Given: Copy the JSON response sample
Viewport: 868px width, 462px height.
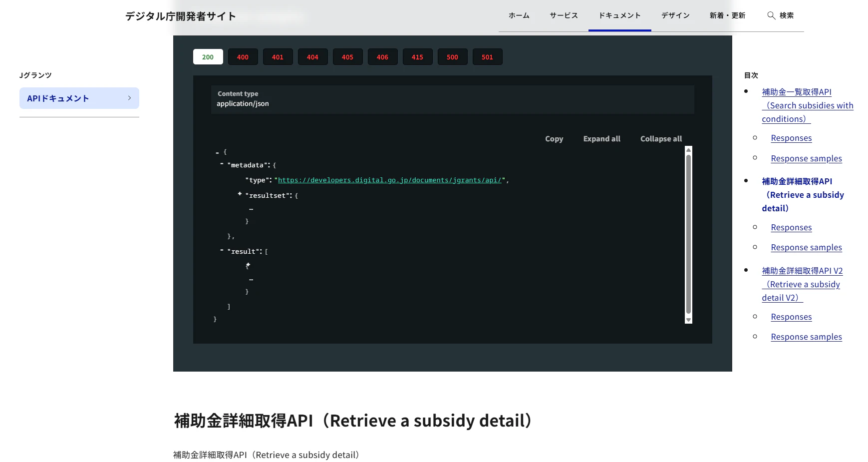Looking at the screenshot, I should pos(554,139).
